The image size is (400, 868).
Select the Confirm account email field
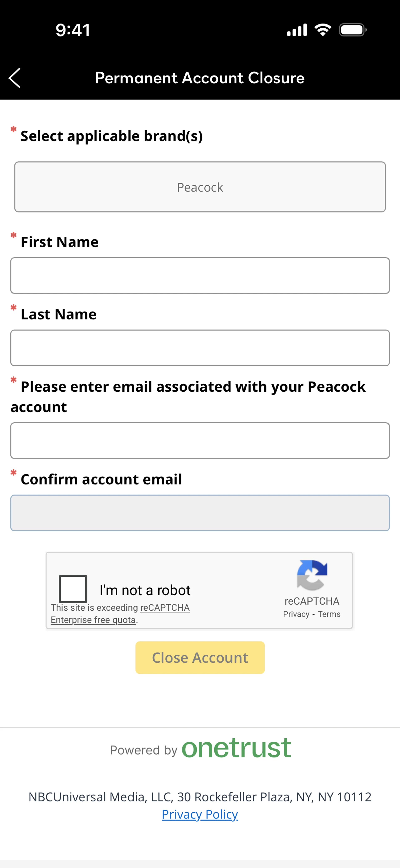tap(200, 513)
